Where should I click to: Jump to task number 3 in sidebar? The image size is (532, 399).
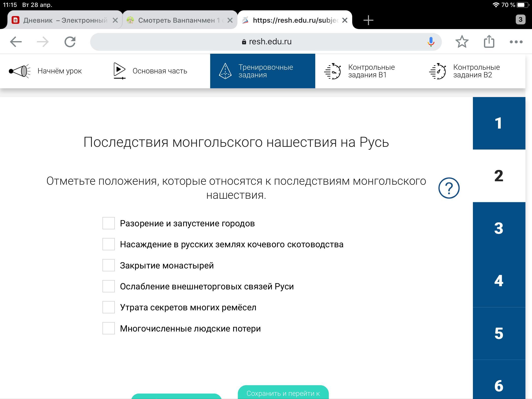pos(499,228)
